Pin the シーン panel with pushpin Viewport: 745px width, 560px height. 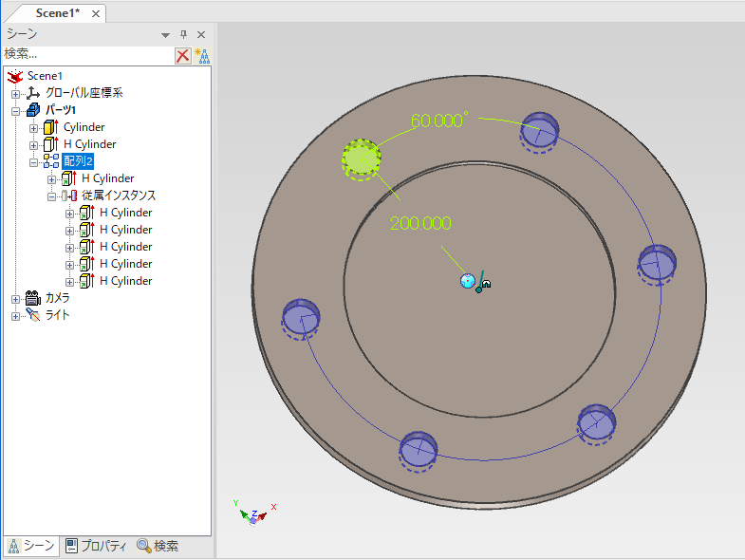(183, 33)
